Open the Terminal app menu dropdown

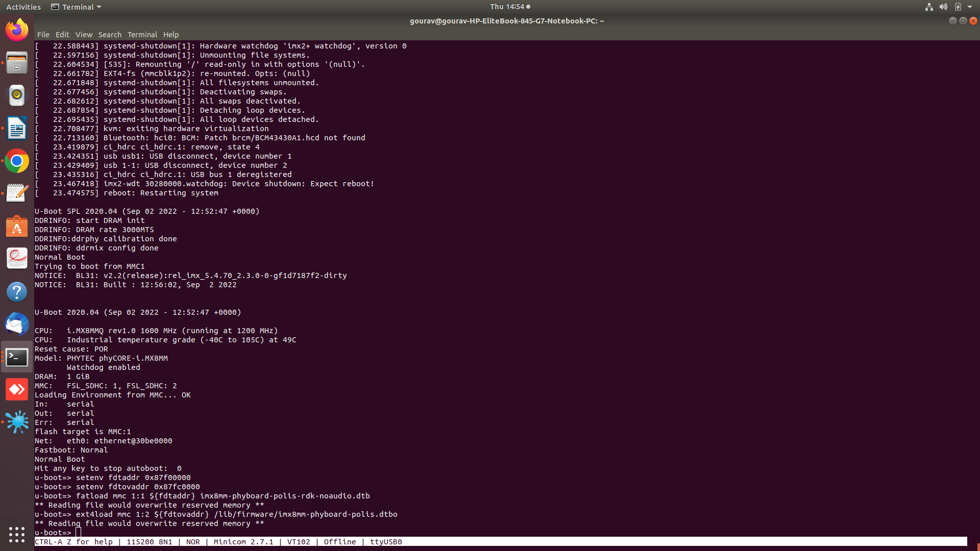tap(77, 7)
